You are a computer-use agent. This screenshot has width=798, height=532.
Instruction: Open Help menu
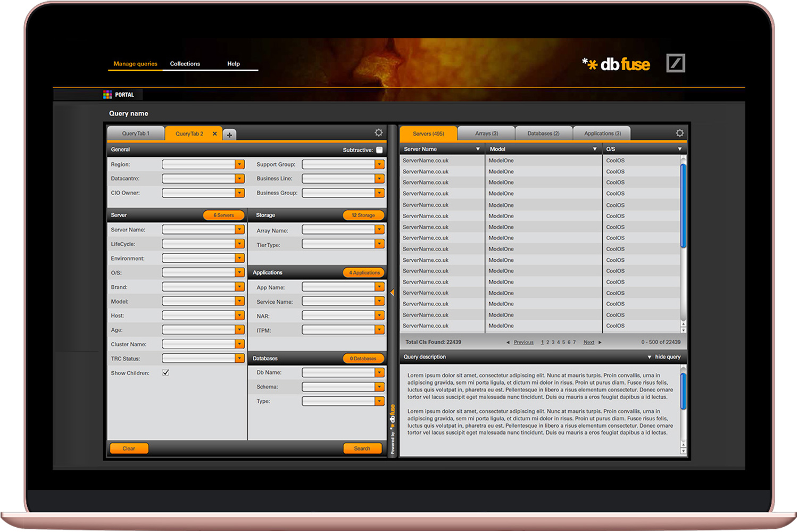[x=234, y=64]
